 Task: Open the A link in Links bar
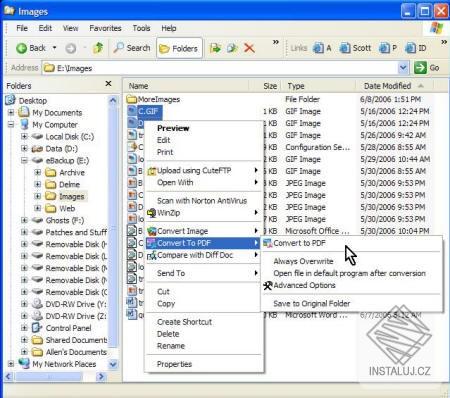coord(322,48)
